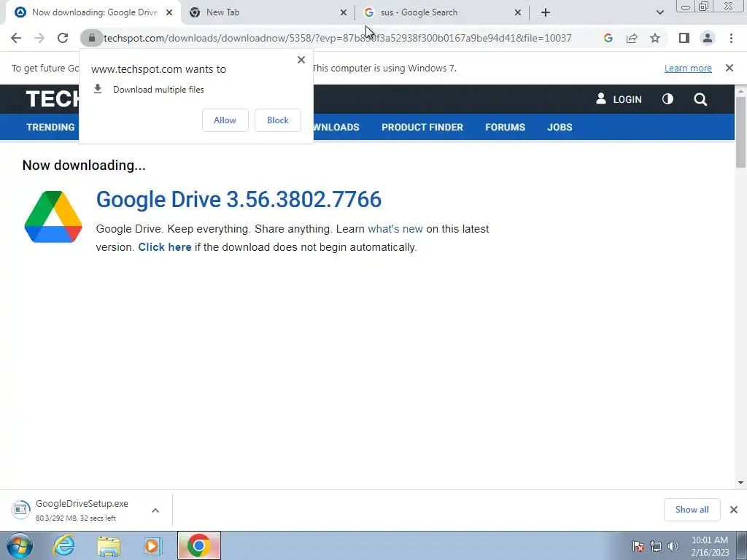The image size is (747, 560).
Task: Open Windows Explorer folder on taskbar
Action: coord(109,545)
